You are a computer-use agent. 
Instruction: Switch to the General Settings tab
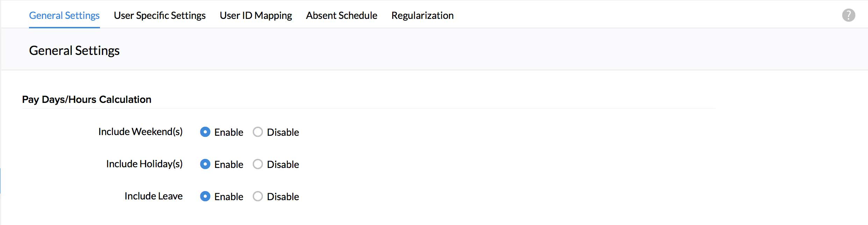click(x=64, y=15)
